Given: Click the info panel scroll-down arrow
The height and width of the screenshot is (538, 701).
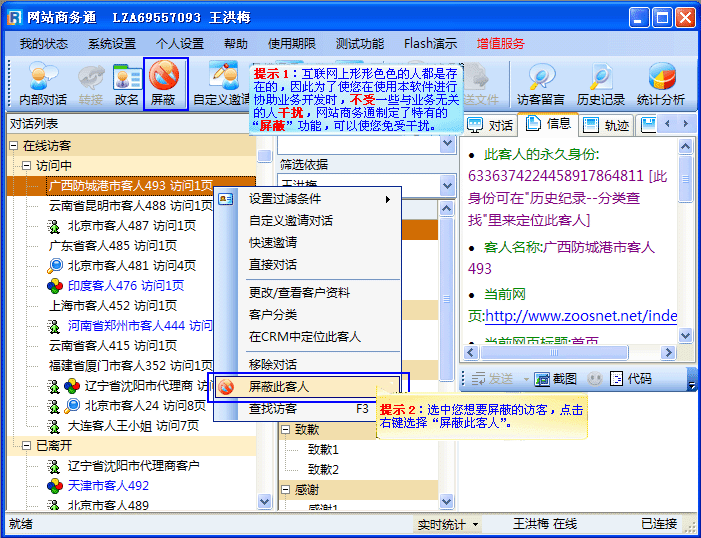Looking at the screenshot, I should (685, 354).
